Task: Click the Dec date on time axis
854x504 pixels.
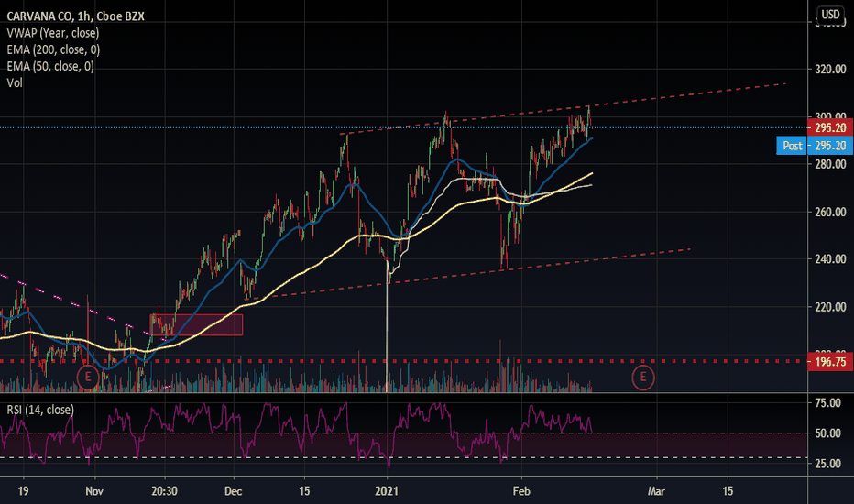Action: [x=233, y=491]
